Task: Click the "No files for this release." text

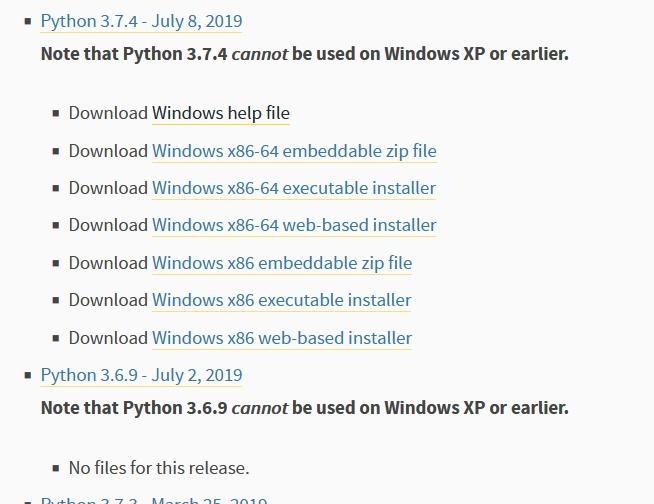Action: (159, 467)
